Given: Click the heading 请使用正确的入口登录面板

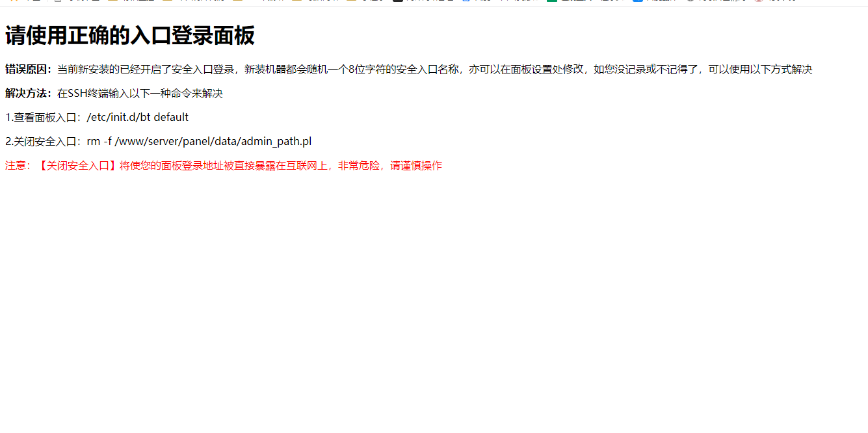Looking at the screenshot, I should [130, 36].
